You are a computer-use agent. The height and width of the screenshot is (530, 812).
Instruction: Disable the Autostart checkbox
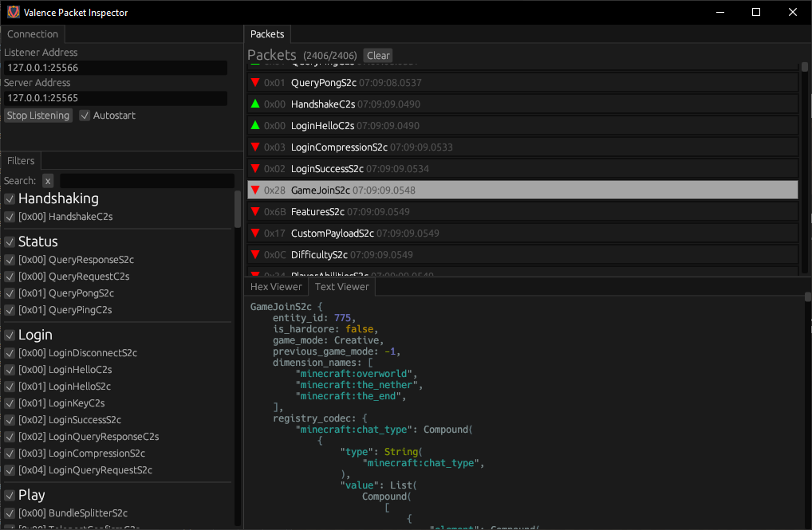click(84, 115)
